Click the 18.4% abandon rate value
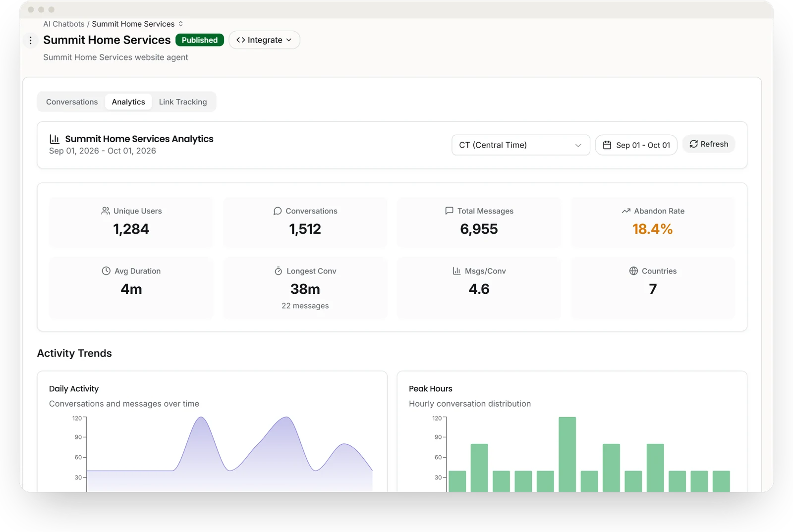Viewport: 793px width, 532px height. click(x=653, y=229)
